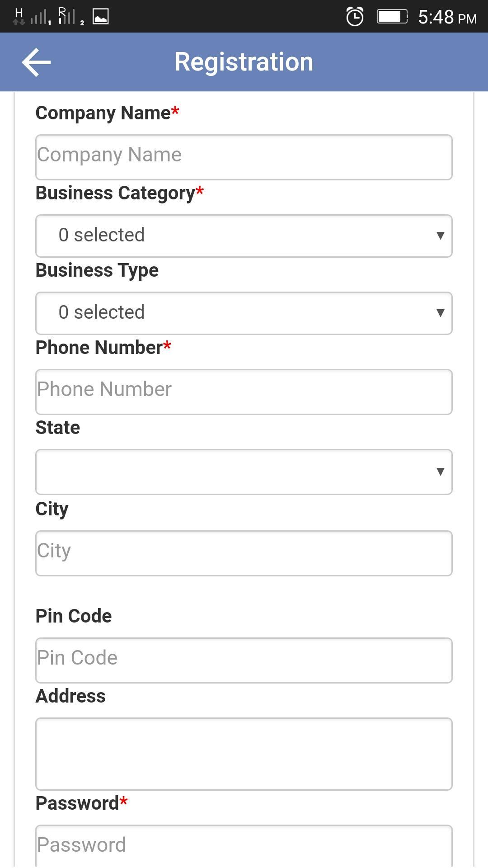Tap the back arrow icon
This screenshot has width=488, height=868.
pos(36,62)
